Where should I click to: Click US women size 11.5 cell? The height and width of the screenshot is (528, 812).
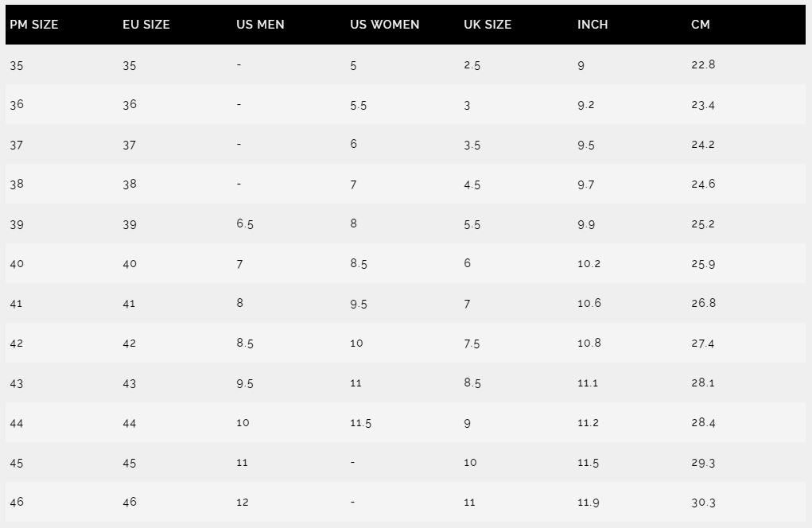(x=360, y=423)
